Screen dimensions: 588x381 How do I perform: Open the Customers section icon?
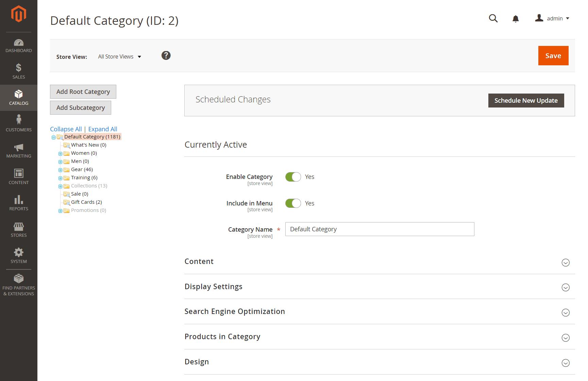(19, 123)
